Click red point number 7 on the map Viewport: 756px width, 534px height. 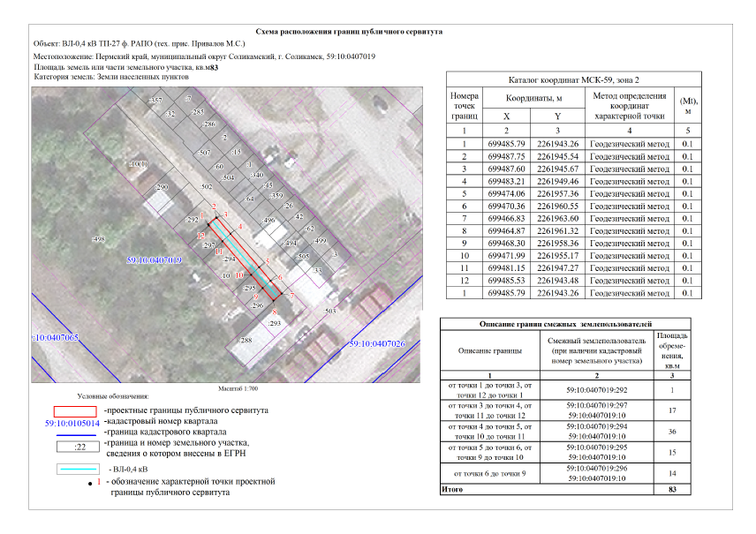pos(292,296)
